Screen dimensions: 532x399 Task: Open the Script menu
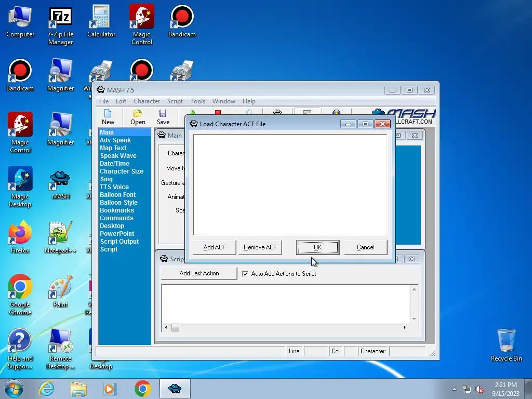(175, 101)
